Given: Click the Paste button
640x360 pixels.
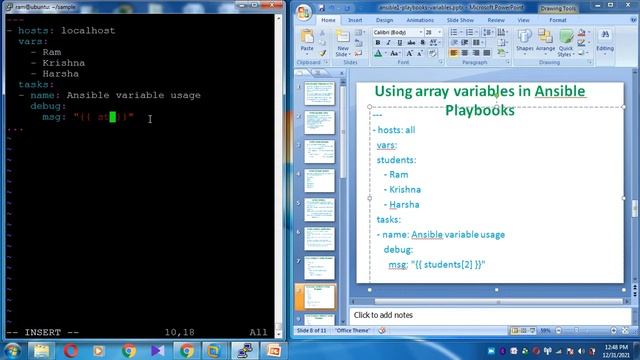Looking at the screenshot, I should coord(307,42).
